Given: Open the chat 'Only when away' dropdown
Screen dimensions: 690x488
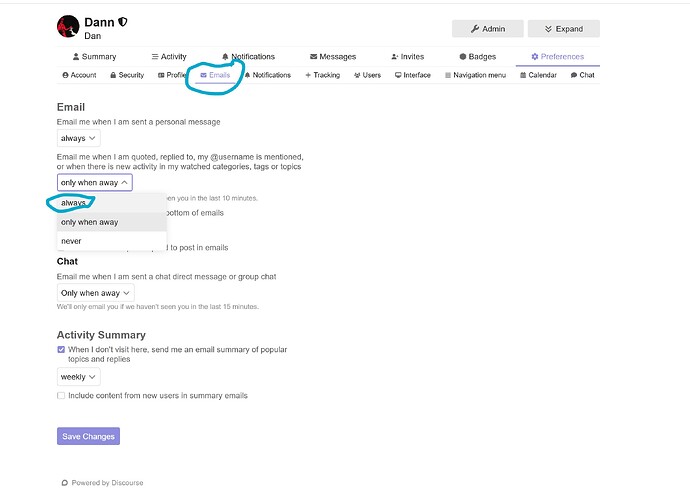Looking at the screenshot, I should pos(95,293).
